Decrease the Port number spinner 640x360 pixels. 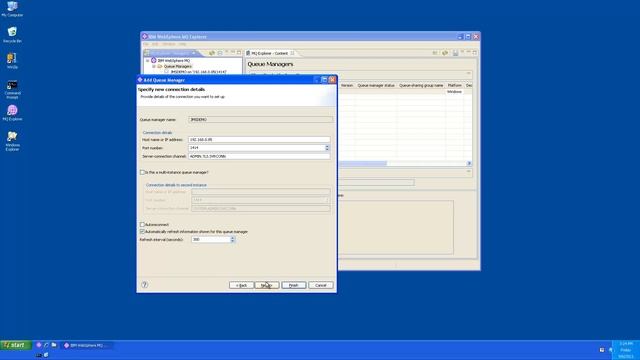pos(327,149)
